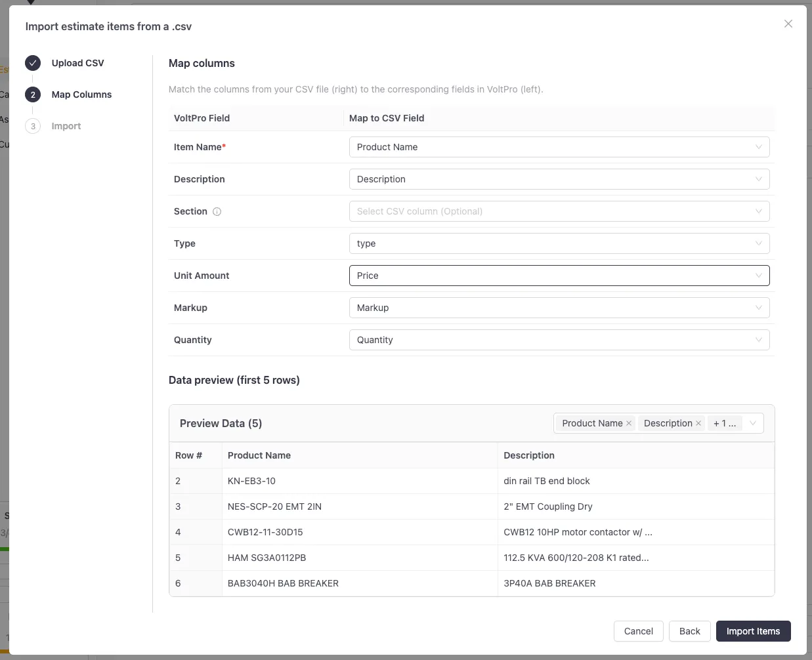812x660 pixels.
Task: Click the Description column header in preview
Action: 636,455
